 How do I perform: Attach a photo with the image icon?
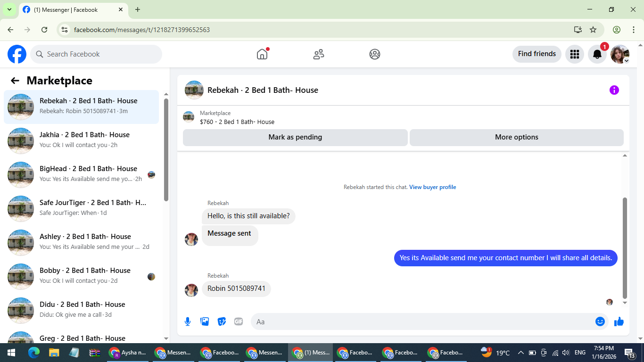(205, 321)
